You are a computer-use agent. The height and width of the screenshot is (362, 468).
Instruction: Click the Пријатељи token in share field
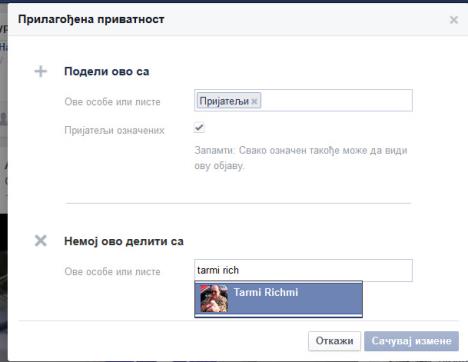pyautogui.click(x=229, y=101)
